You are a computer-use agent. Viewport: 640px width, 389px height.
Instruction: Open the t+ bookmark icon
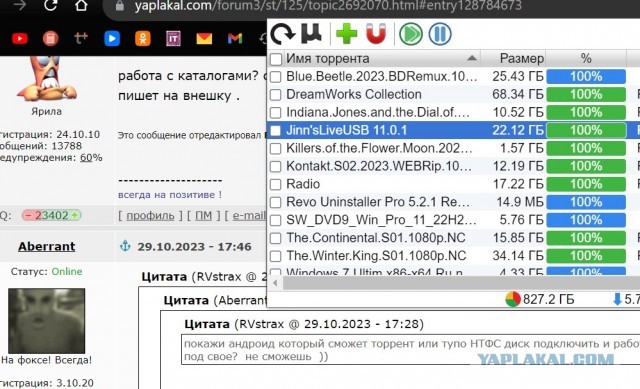pos(81,38)
